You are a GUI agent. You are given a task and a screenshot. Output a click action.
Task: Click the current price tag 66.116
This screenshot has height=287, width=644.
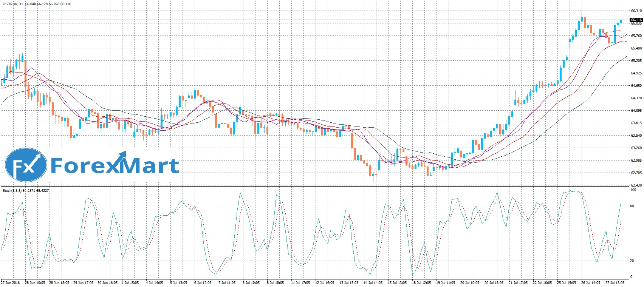point(636,20)
